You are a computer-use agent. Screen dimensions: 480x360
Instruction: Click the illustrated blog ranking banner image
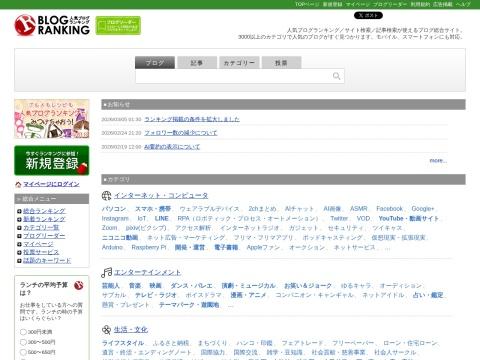coord(52,119)
